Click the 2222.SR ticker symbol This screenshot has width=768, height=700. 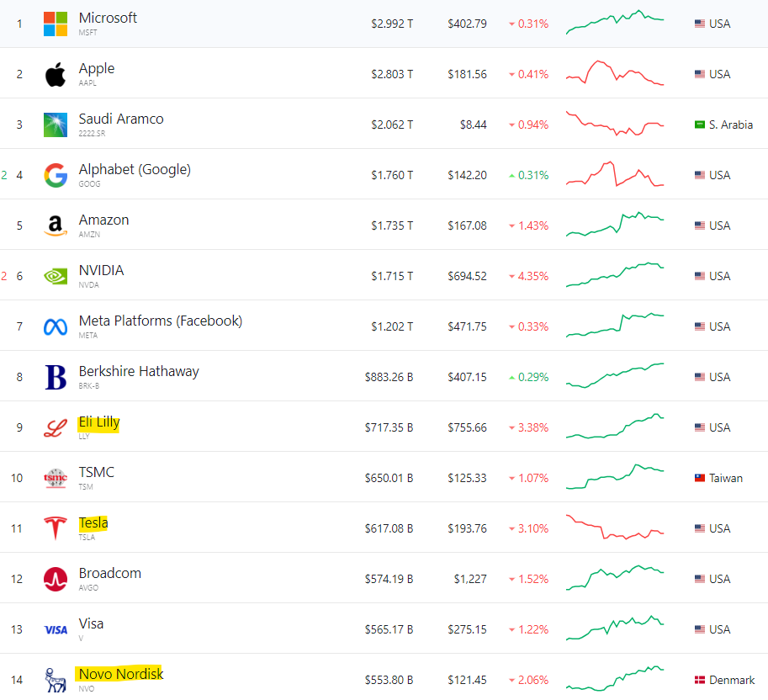[92, 134]
